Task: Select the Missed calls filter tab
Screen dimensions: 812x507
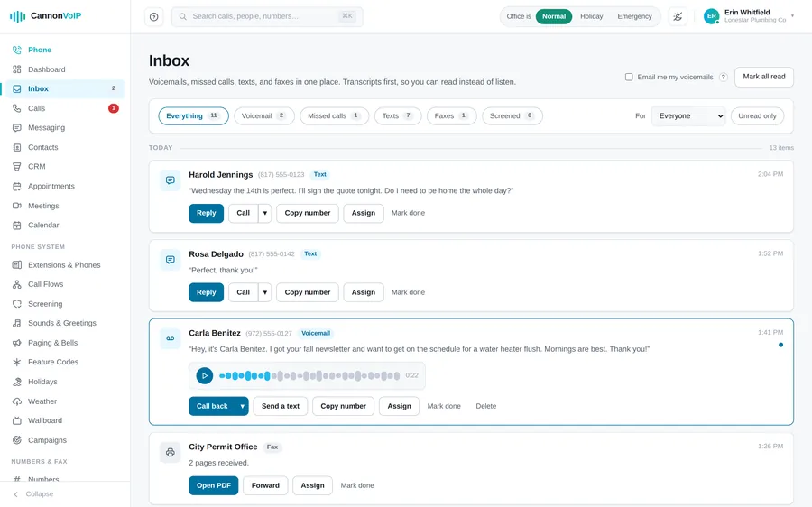Action: point(334,116)
